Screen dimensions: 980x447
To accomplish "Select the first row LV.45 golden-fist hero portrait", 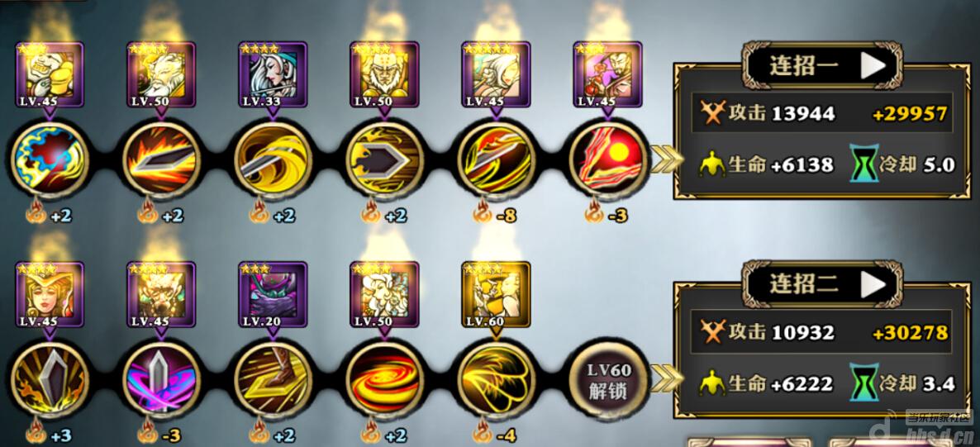I will (50, 76).
